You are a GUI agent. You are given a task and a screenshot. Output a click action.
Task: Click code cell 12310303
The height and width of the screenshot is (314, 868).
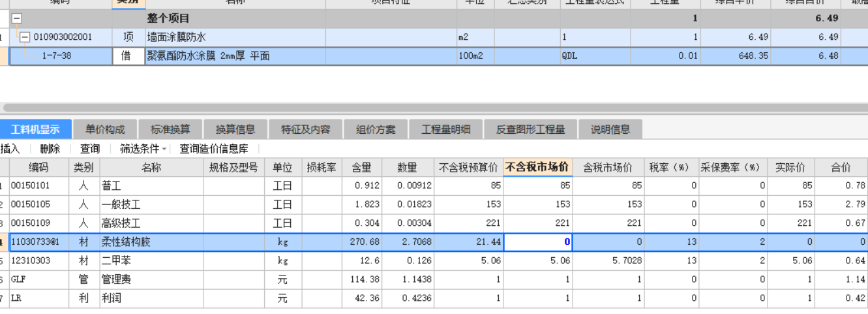38,261
